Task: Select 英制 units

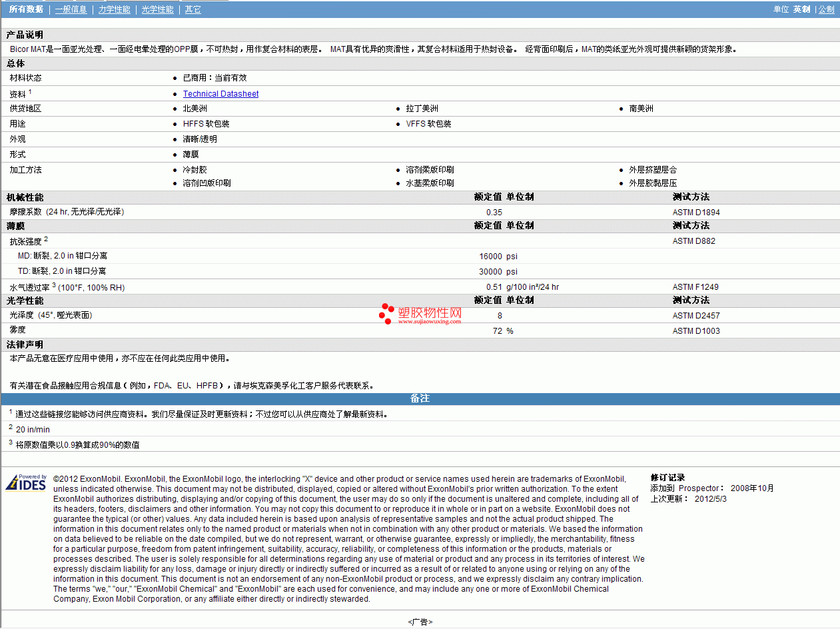Action: point(801,9)
